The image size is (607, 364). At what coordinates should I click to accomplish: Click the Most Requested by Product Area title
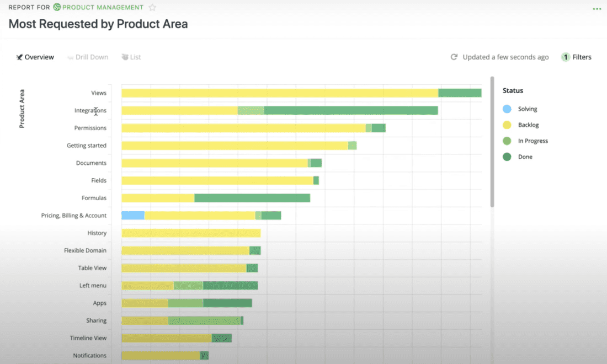pos(98,24)
